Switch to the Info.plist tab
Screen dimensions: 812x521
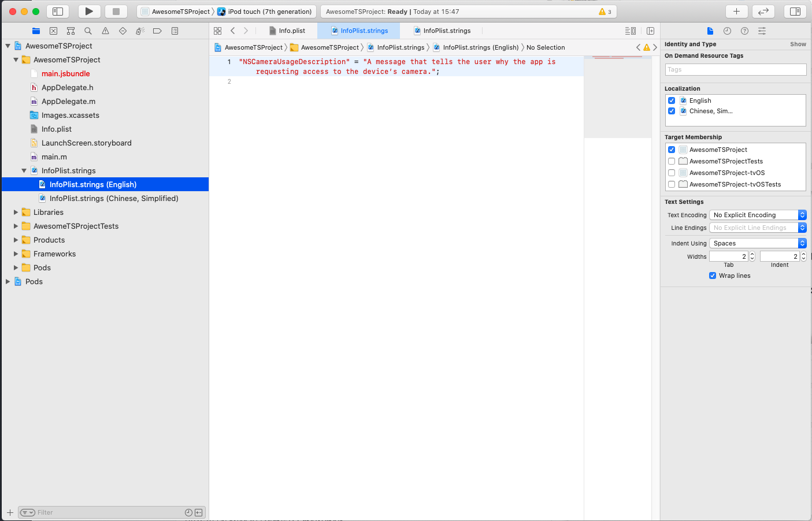pyautogui.click(x=287, y=31)
